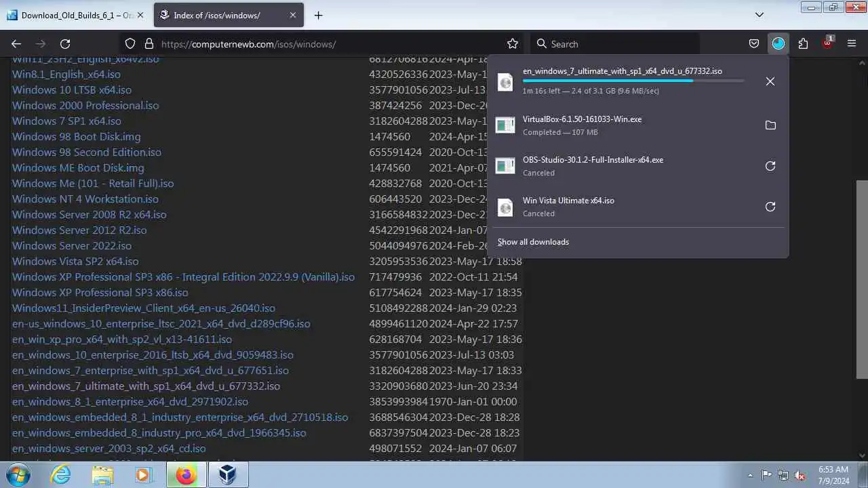Open Show all downloads

[x=533, y=242]
